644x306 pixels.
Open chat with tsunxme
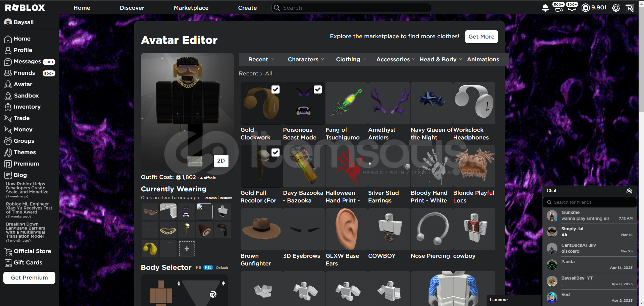click(x=589, y=216)
